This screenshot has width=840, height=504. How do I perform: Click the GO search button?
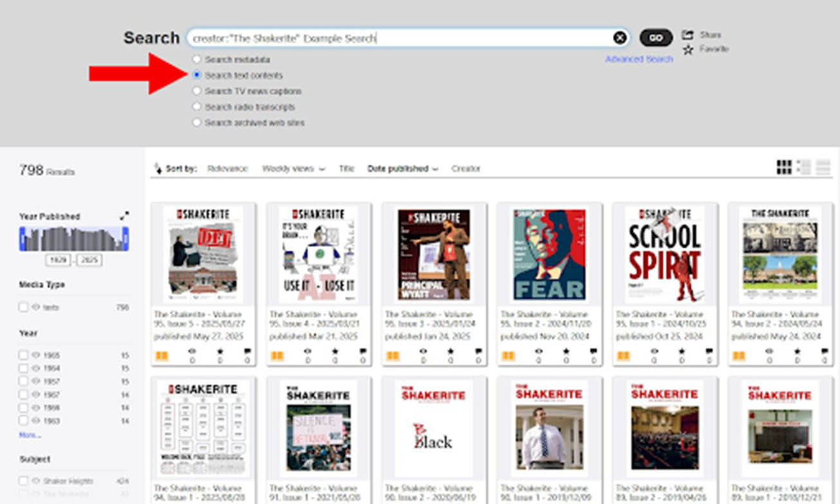coord(656,38)
